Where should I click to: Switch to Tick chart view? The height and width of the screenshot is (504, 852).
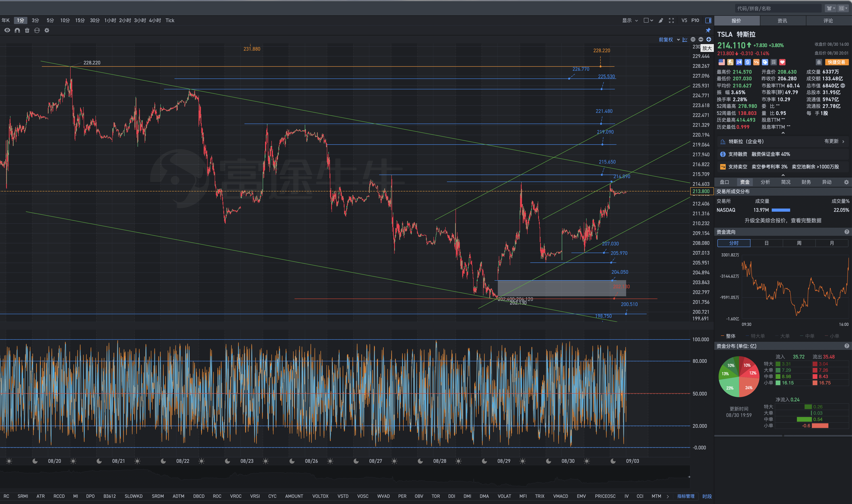coord(170,20)
